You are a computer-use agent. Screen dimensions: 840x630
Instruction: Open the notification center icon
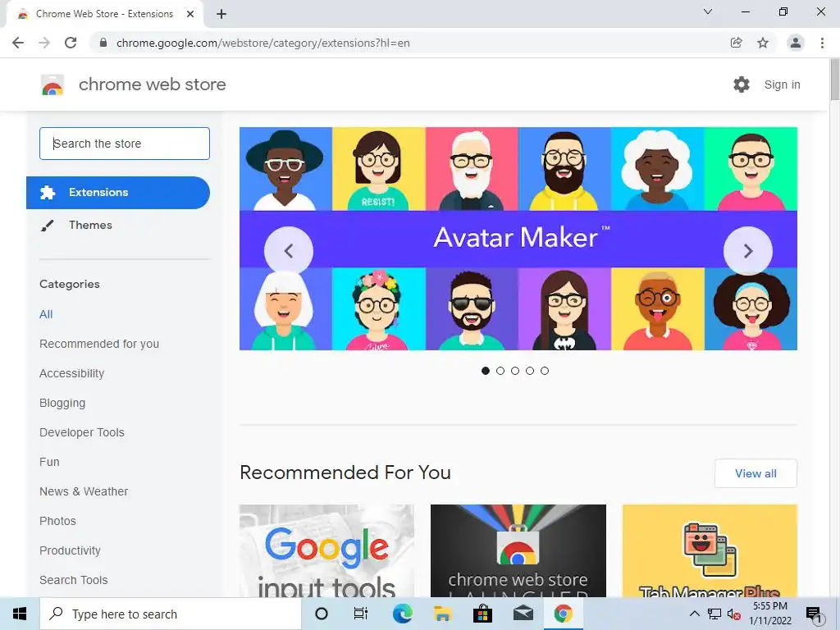(815, 614)
